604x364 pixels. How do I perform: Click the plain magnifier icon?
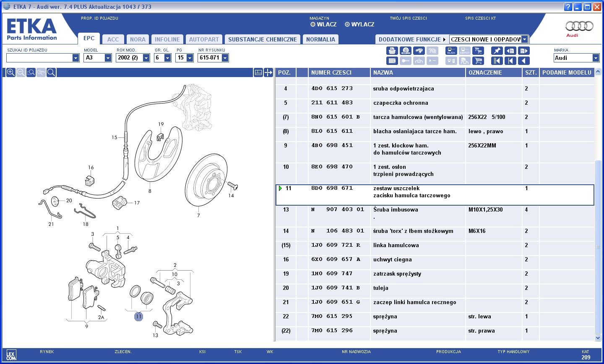[51, 72]
